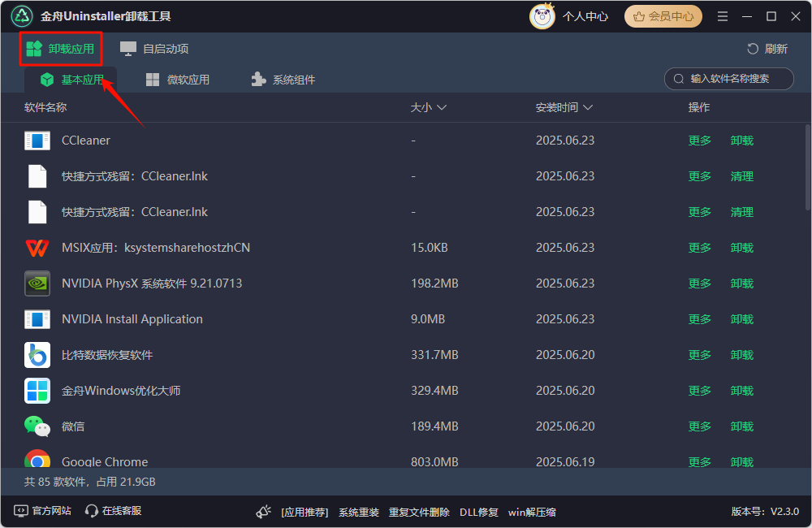The image size is (812, 528).
Task: Open 官方网站 link
Action: pyautogui.click(x=42, y=511)
